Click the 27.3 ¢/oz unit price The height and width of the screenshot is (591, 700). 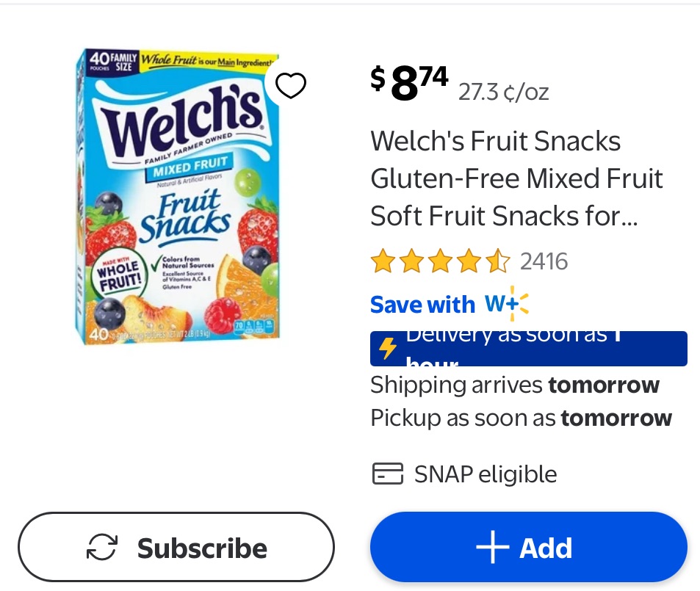point(503,92)
